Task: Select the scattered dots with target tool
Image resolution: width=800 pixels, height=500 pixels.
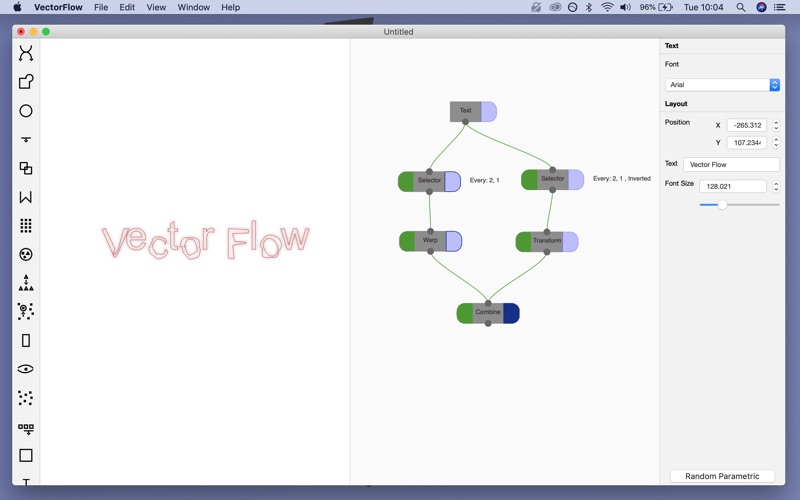Action: click(x=26, y=311)
